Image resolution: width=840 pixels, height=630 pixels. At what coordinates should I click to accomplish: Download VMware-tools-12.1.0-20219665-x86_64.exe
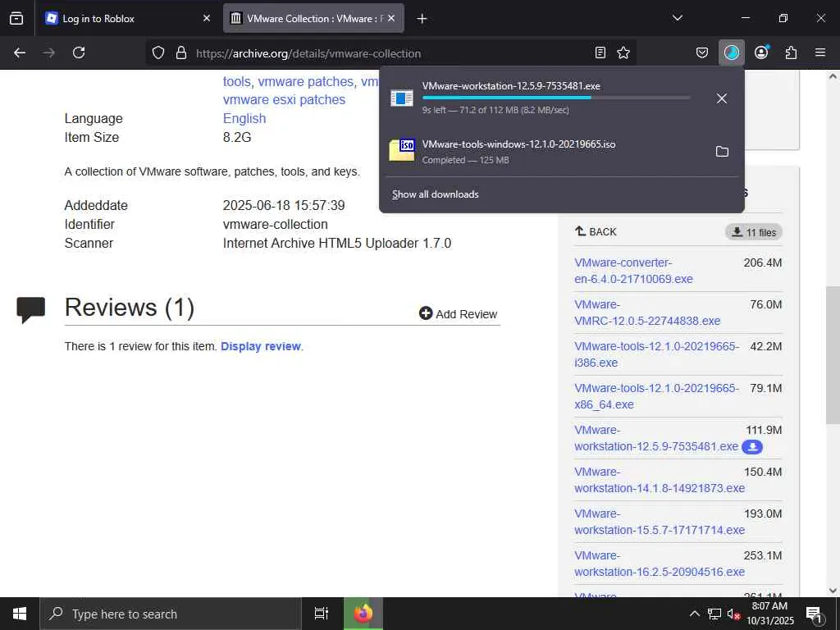[657, 396]
